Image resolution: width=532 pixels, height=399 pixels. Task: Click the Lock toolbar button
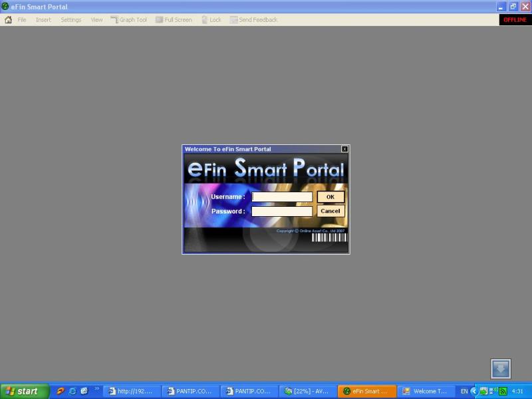[x=211, y=20]
